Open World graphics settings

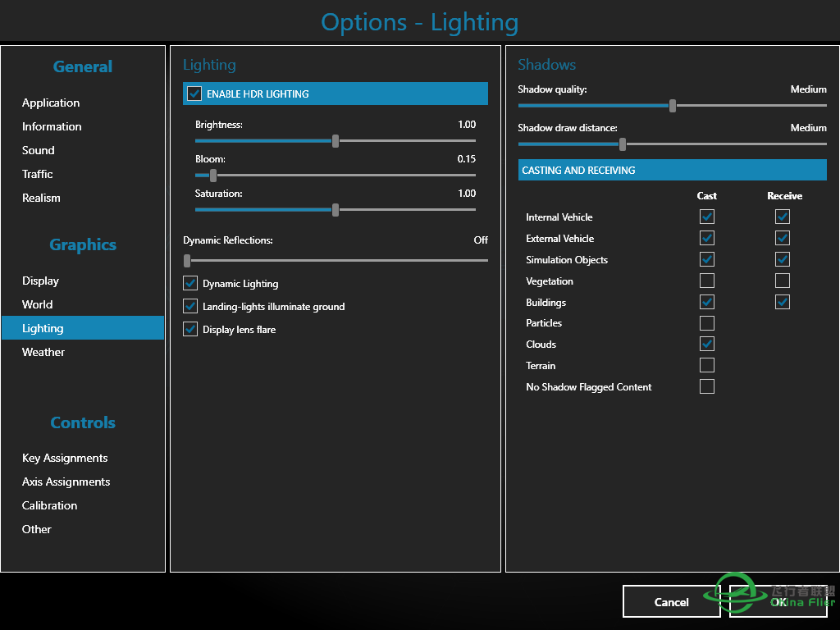[x=38, y=304]
